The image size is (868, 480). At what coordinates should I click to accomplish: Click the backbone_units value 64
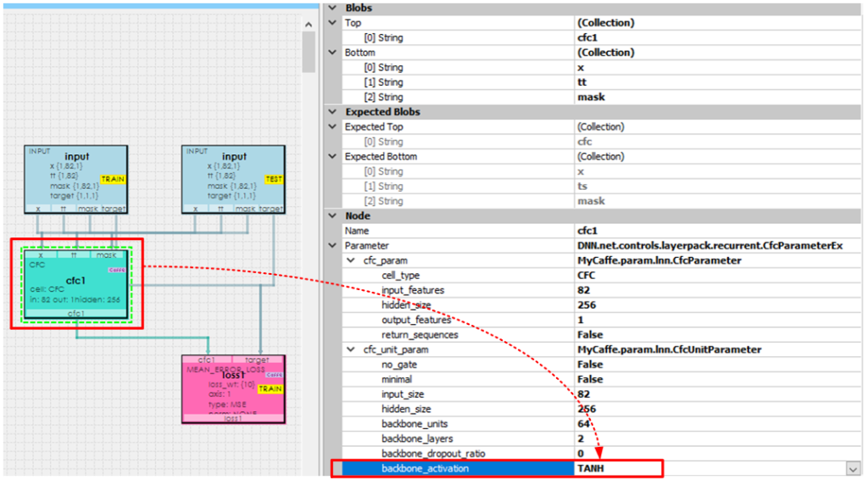click(x=716, y=424)
